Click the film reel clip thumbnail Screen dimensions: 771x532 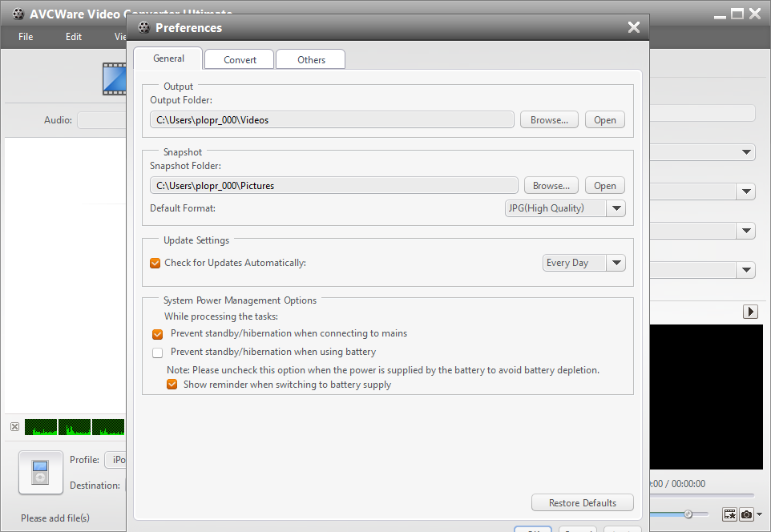coord(116,79)
